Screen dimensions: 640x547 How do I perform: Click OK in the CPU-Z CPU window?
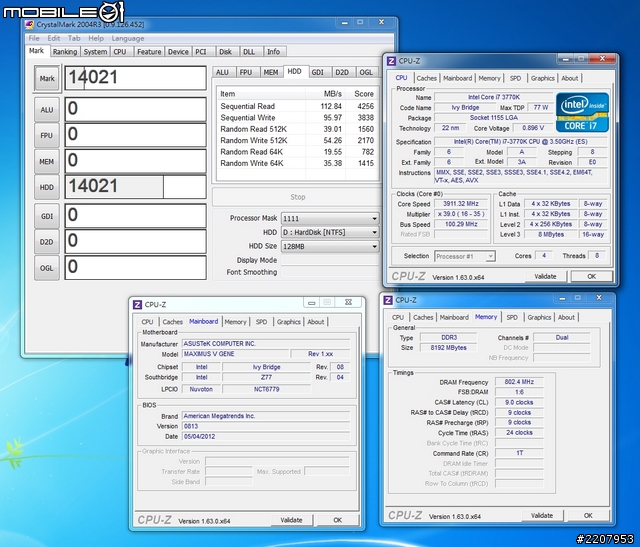(x=591, y=276)
